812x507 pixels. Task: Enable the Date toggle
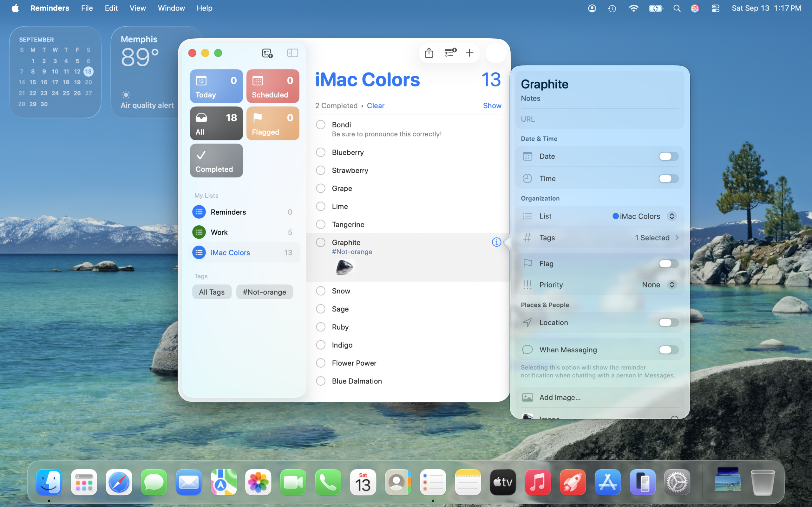click(x=668, y=156)
